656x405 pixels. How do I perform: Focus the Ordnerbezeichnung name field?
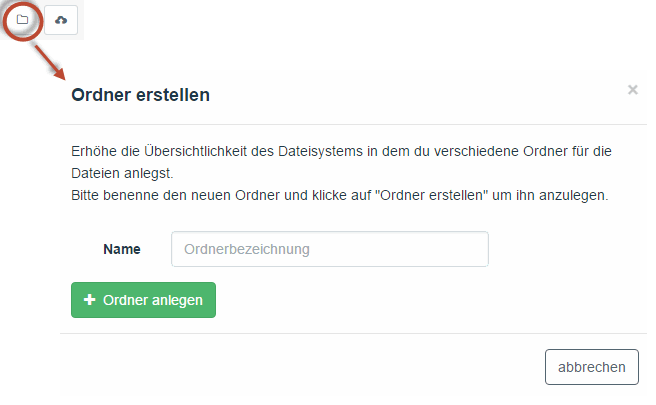tap(330, 249)
